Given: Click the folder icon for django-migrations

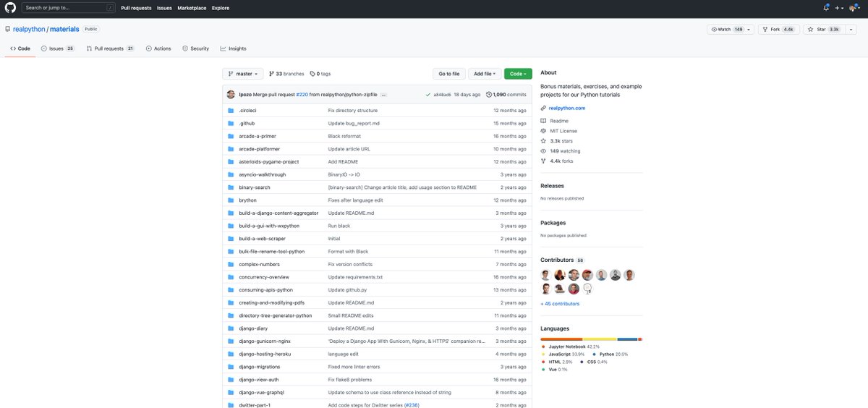Looking at the screenshot, I should pos(231,367).
